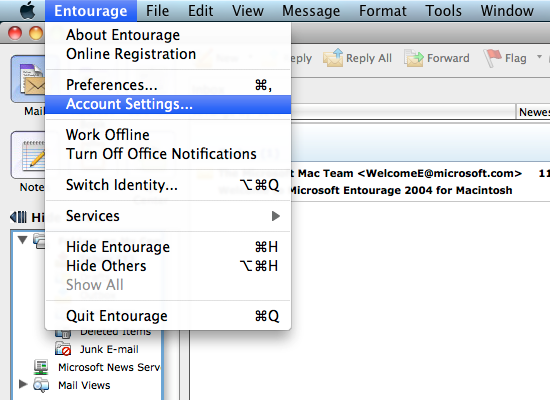550x400 pixels.
Task: Expand the Services submenu
Action: pos(168,216)
